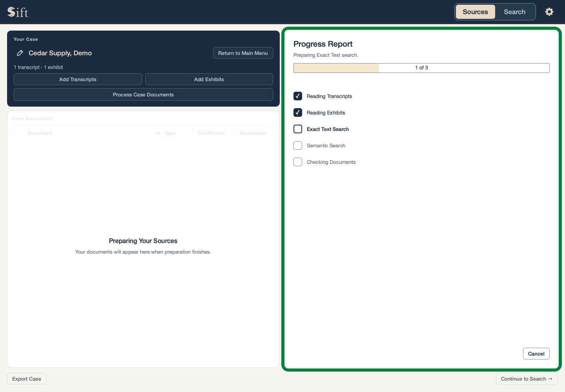Click the Sift logo

pos(18,12)
